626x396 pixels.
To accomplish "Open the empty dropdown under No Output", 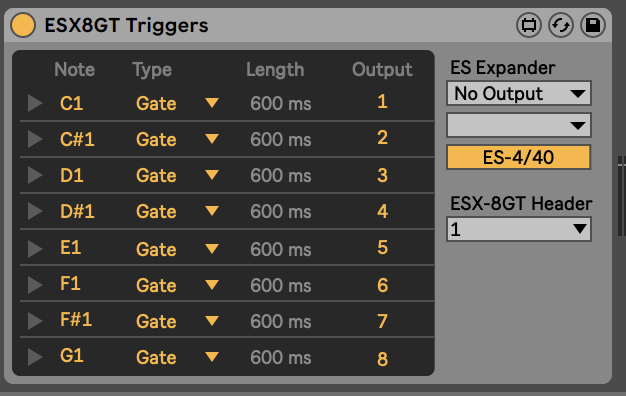I will click(x=519, y=125).
